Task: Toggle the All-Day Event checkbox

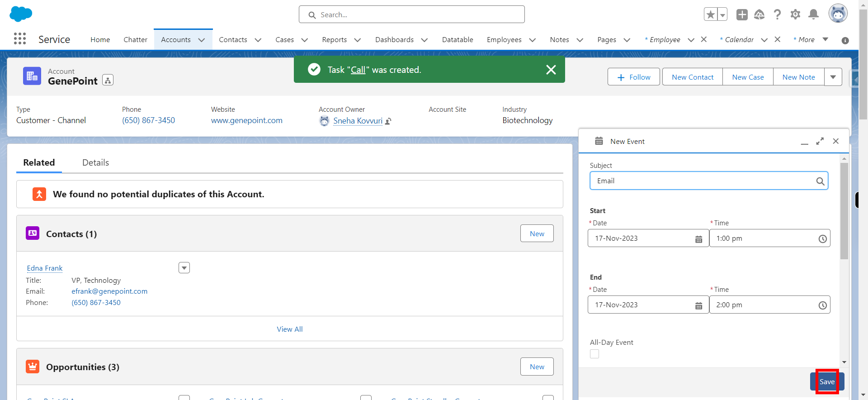Action: (594, 354)
